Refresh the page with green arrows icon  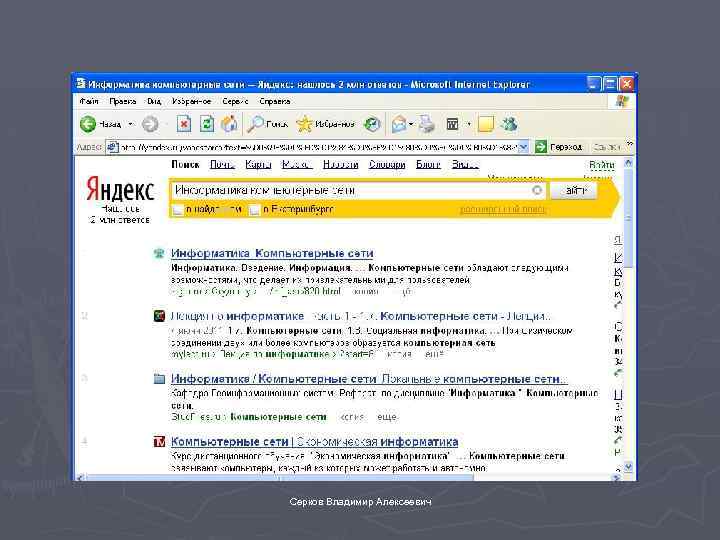(207, 124)
